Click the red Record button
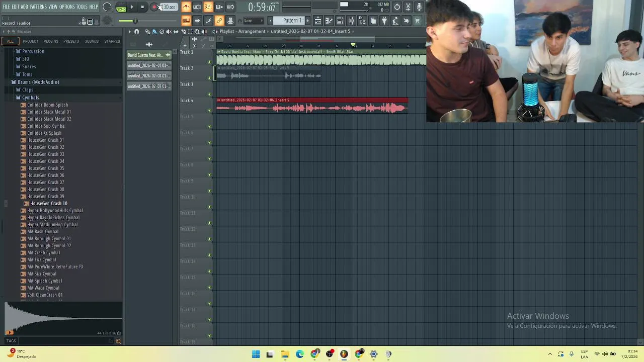Viewport: 644px width, 362px height. (x=154, y=7)
